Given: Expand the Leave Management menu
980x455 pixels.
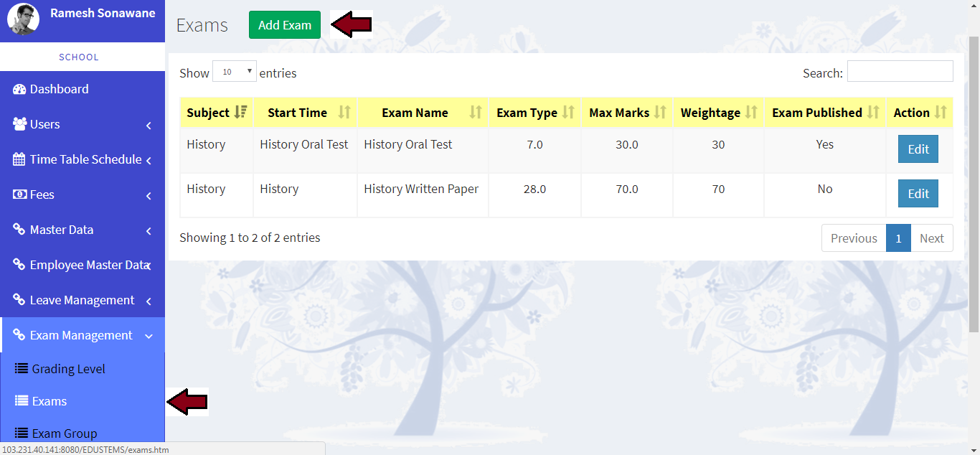Looking at the screenshot, I should pos(82,300).
